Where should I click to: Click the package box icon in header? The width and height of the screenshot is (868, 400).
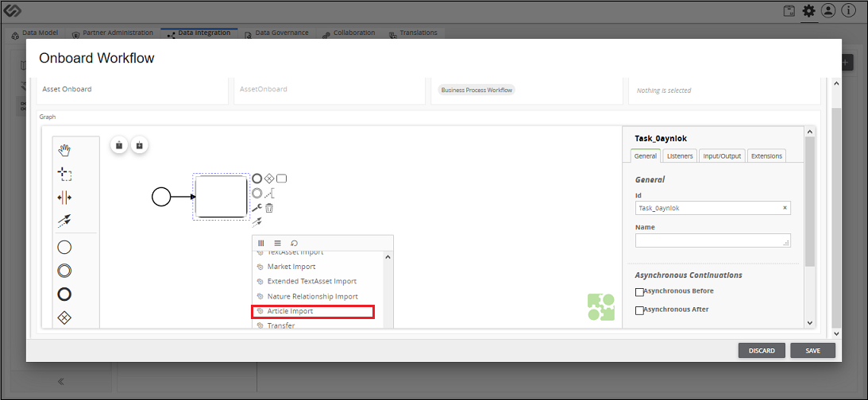click(x=789, y=11)
